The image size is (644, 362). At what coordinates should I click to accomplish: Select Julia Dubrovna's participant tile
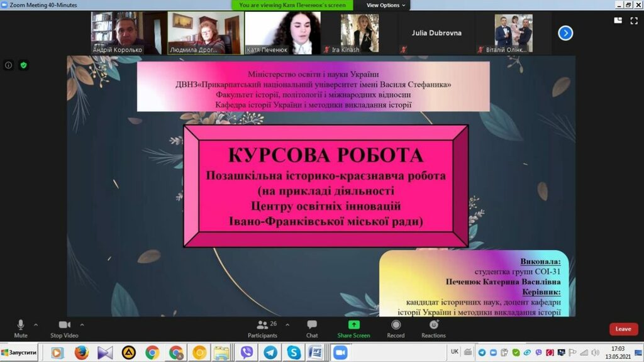pos(436,33)
